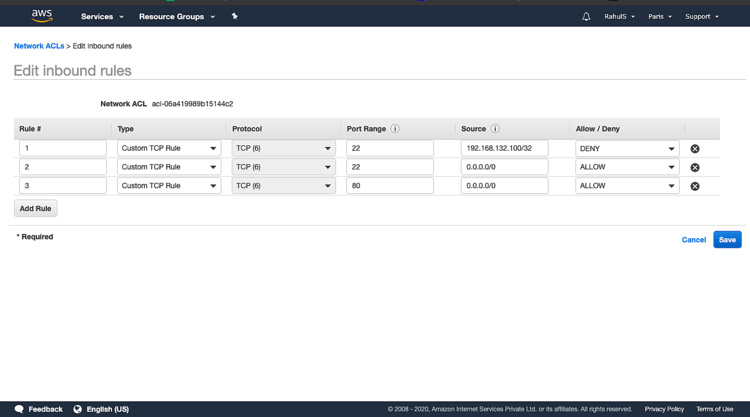Click the pin shortcut icon in navbar
Image resolution: width=750 pixels, height=417 pixels.
click(x=235, y=16)
